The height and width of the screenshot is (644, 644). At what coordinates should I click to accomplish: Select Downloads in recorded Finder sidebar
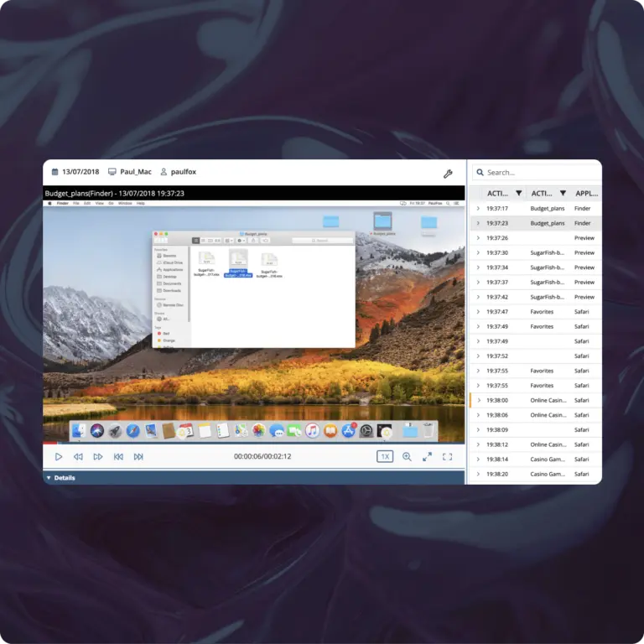169,291
